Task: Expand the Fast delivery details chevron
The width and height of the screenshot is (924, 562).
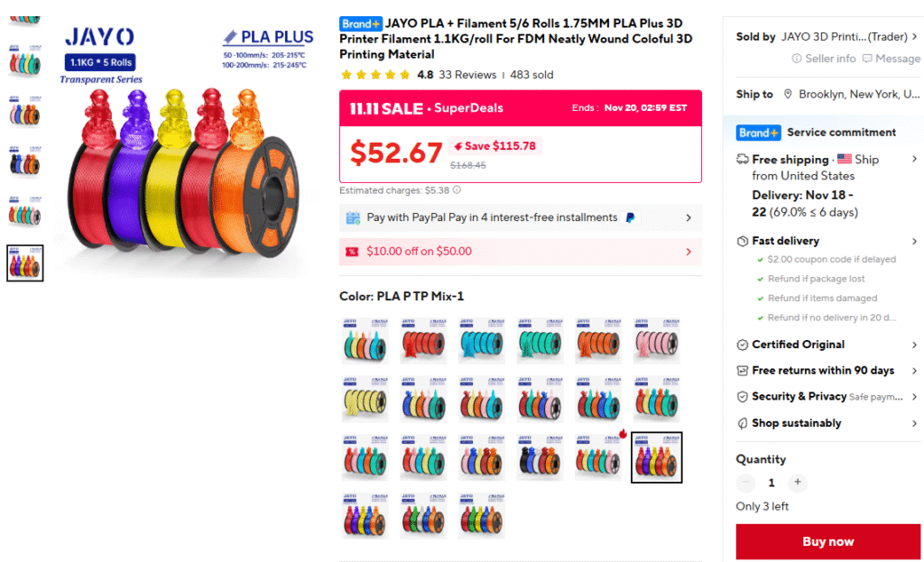Action: 914,241
